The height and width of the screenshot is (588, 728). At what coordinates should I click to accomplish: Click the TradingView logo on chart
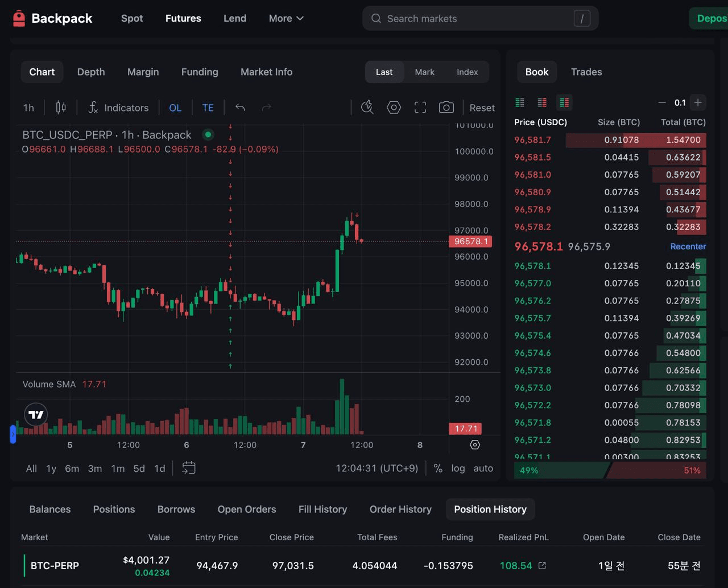pos(36,414)
